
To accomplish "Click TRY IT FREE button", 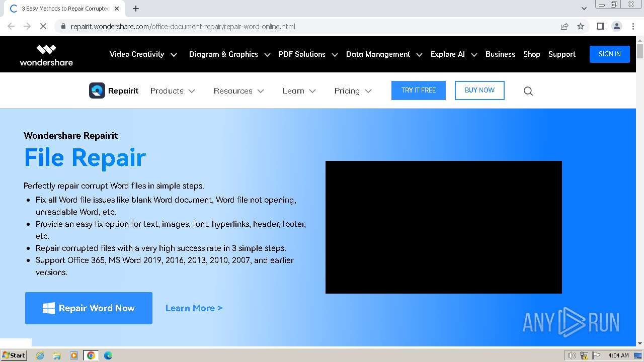I will coord(419,90).
